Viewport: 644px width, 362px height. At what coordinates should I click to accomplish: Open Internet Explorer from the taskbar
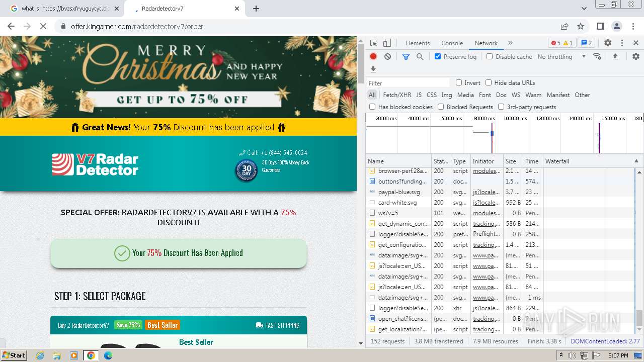point(40,355)
